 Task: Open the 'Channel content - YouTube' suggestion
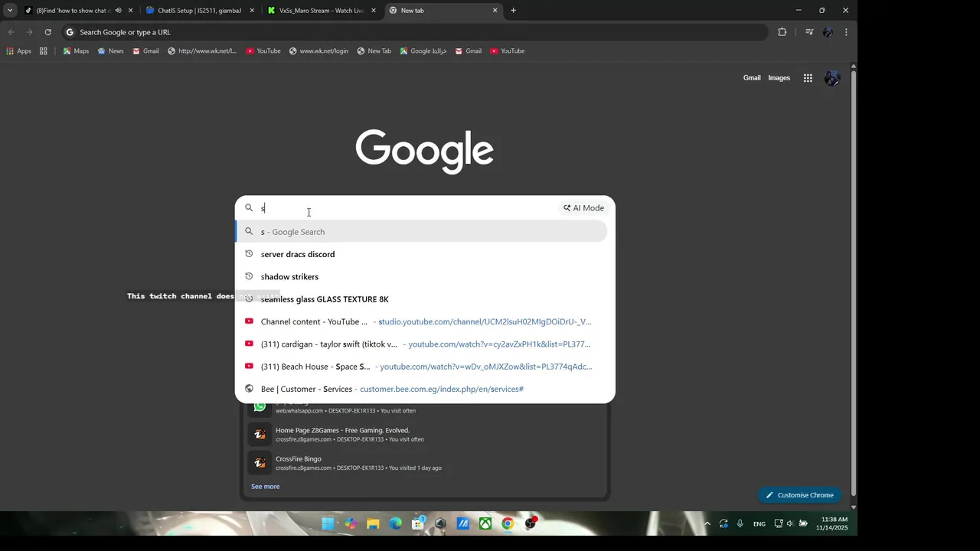click(421, 321)
